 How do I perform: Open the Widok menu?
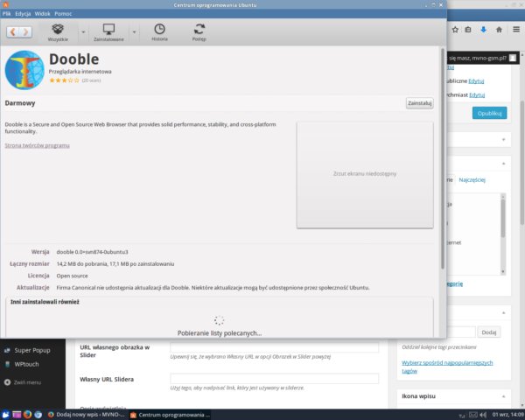[42, 14]
